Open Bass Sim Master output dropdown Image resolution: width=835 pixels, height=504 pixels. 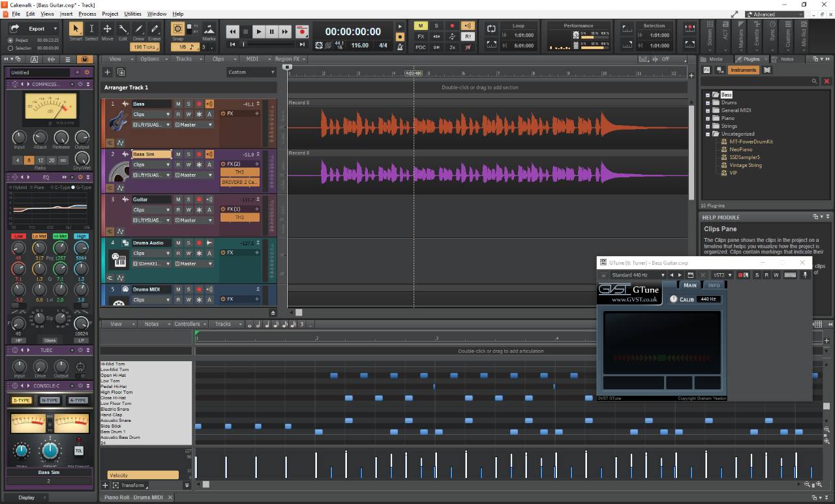(x=194, y=175)
